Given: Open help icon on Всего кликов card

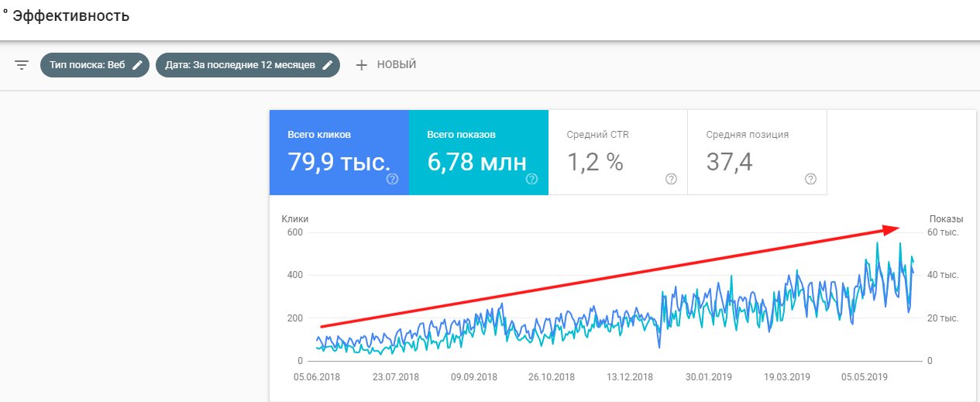Looking at the screenshot, I should click(x=393, y=179).
